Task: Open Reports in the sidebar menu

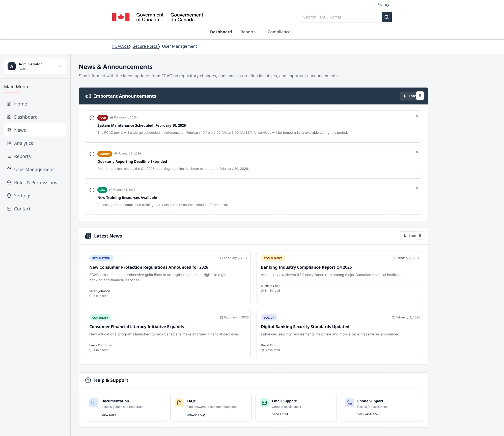Action: (35, 156)
